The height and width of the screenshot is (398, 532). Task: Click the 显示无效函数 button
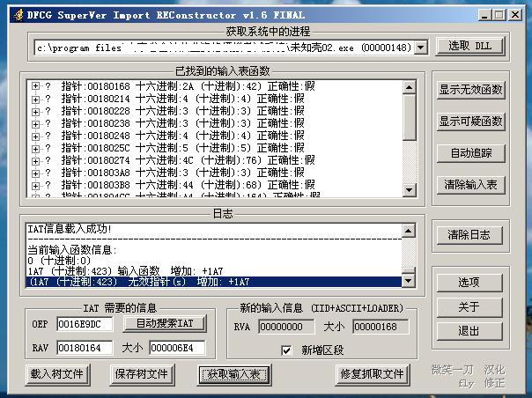[470, 90]
